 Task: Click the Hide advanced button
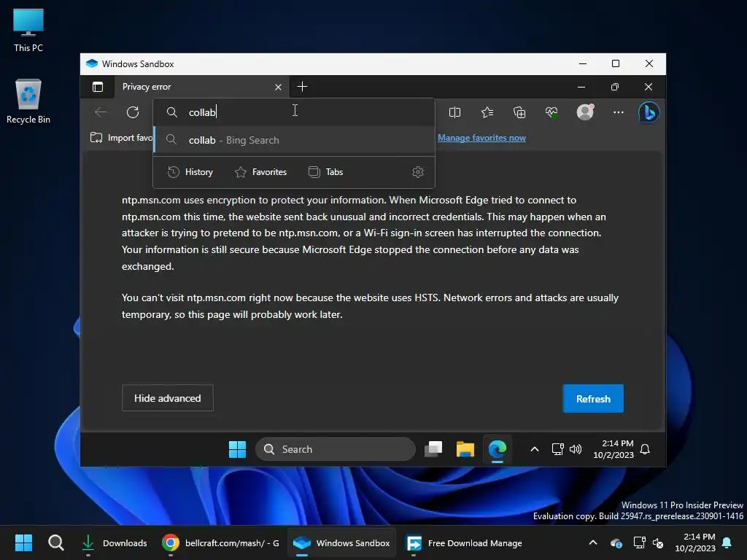[168, 398]
